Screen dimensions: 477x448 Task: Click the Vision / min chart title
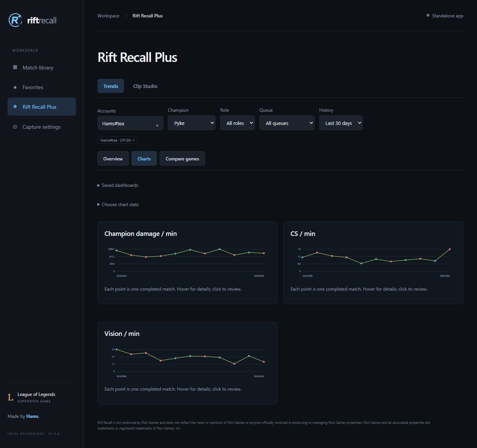[x=122, y=334]
